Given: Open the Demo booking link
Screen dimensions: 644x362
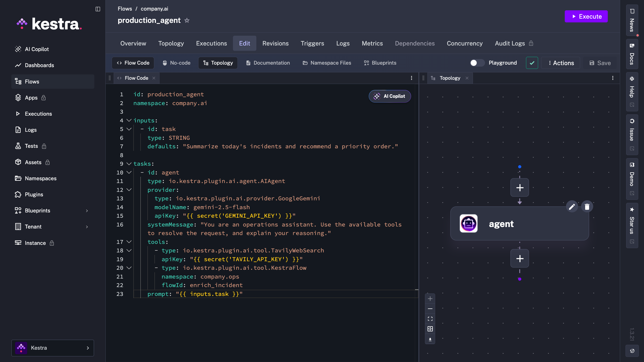Looking at the screenshot, I should point(632,178).
